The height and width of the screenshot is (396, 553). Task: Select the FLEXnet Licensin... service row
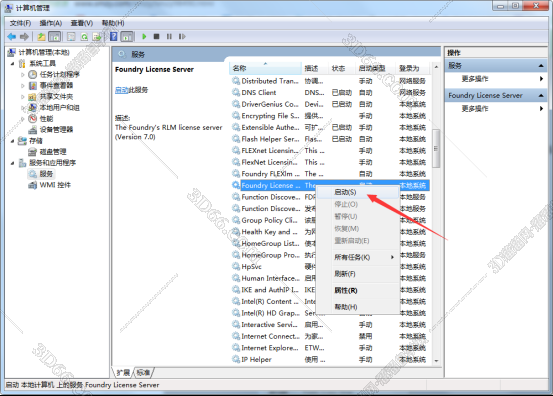pyautogui.click(x=330, y=151)
